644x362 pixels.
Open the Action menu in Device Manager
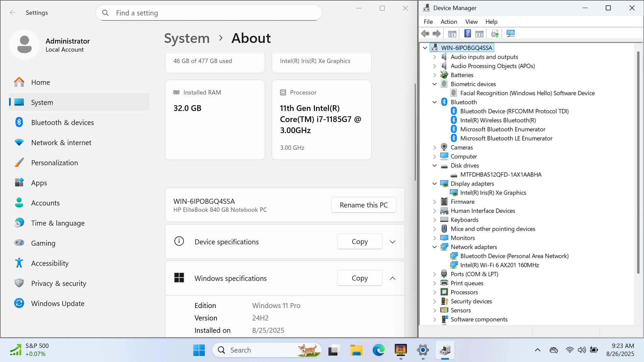449,22
